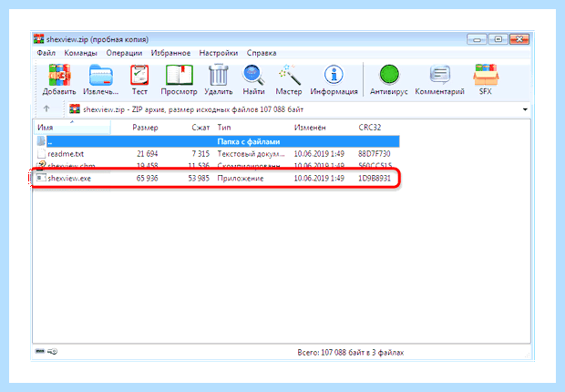Open the Файл menu
Viewport: 565px width, 392px height.
[x=46, y=53]
